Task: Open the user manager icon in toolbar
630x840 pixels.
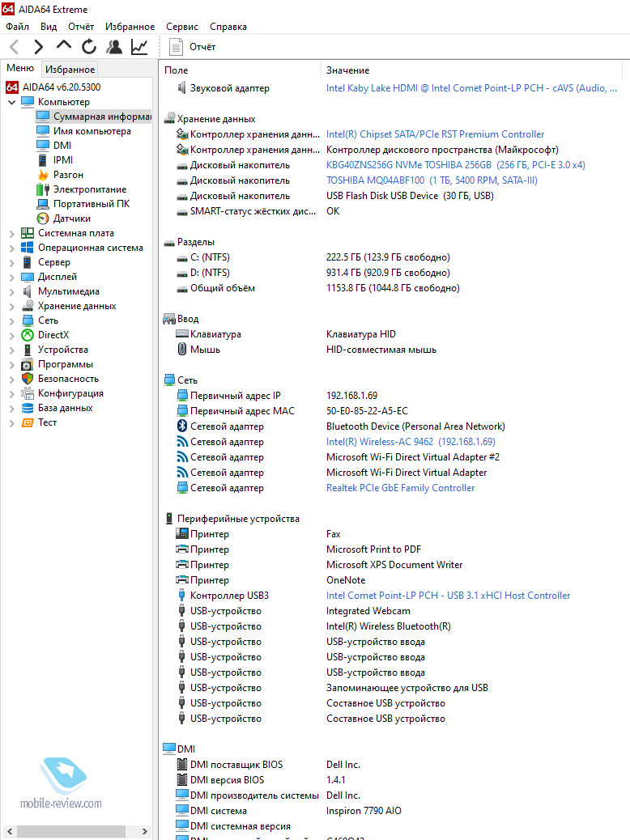Action: [114, 47]
